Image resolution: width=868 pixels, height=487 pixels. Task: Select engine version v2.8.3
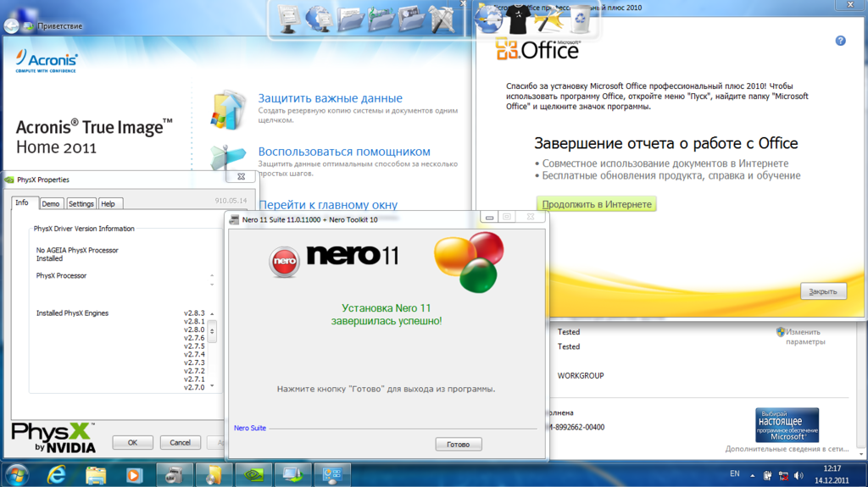tap(194, 313)
